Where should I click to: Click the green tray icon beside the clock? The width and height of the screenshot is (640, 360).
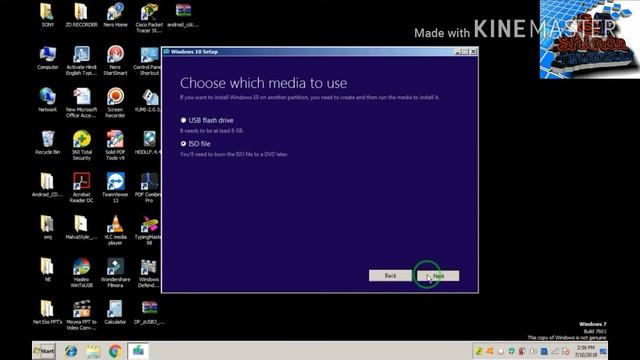click(x=479, y=351)
